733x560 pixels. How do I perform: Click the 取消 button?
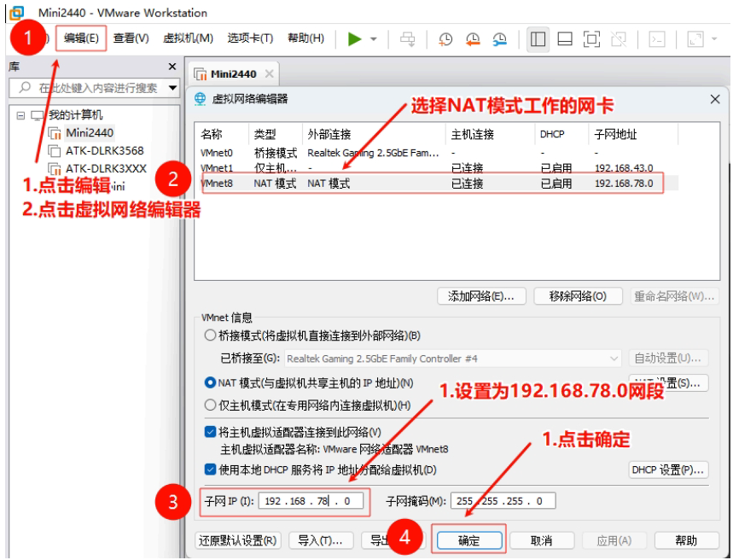click(x=542, y=541)
